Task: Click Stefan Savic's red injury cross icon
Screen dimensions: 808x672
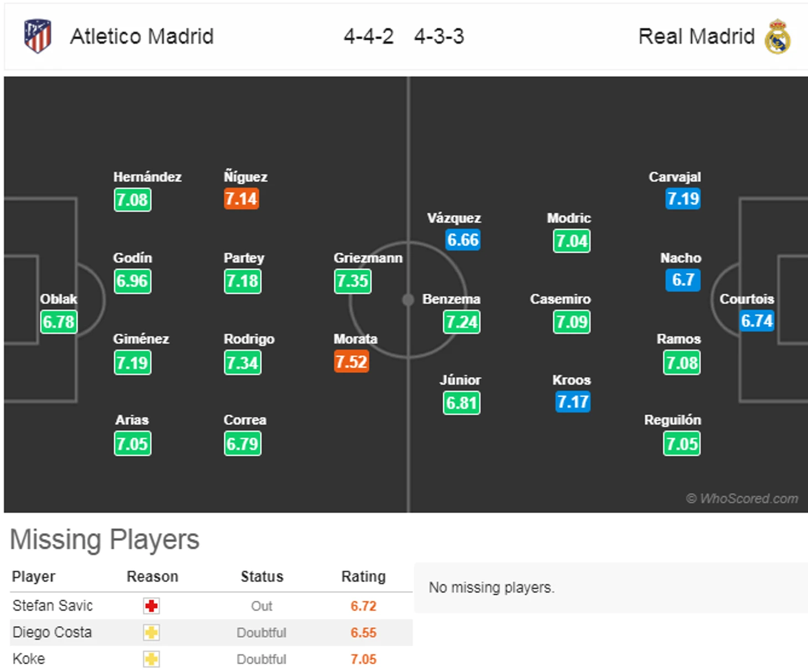Action: [151, 606]
